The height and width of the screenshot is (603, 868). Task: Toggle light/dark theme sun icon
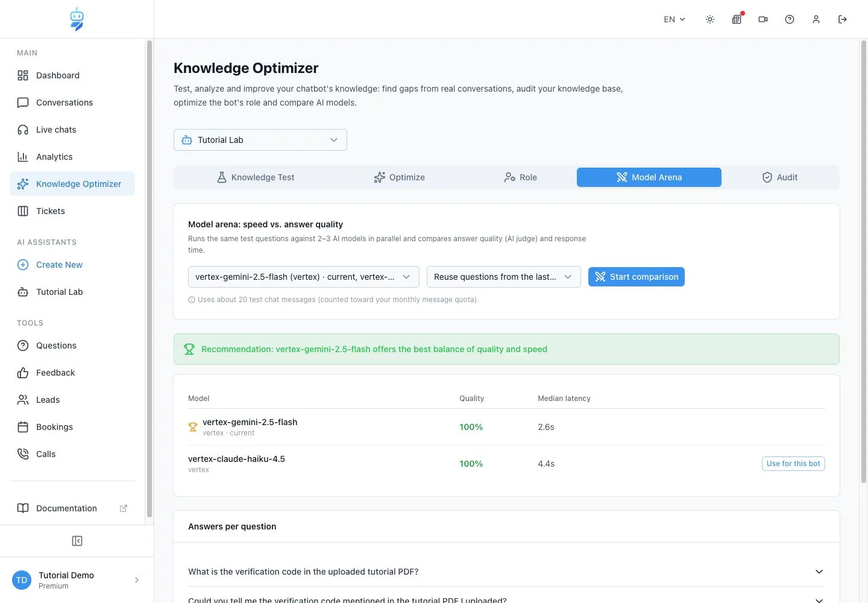pyautogui.click(x=710, y=19)
